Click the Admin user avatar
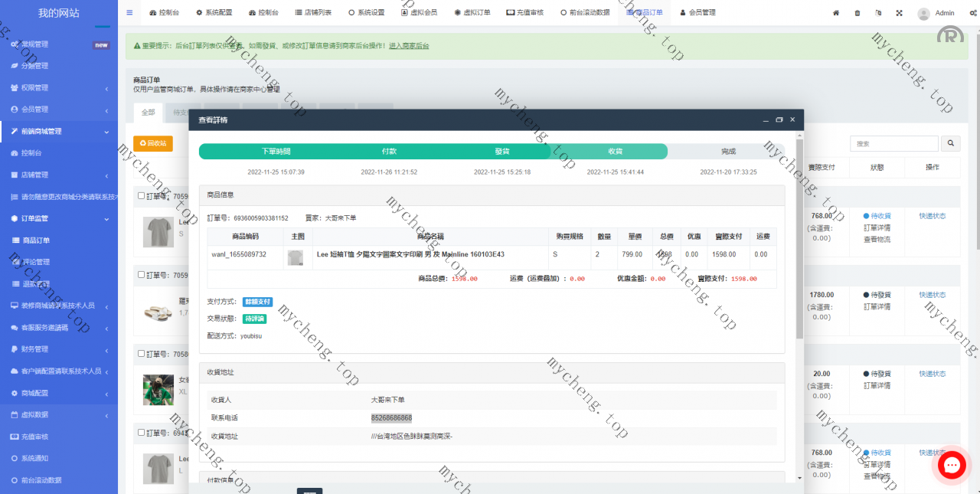Screen dimensions: 980x494 [x=924, y=13]
